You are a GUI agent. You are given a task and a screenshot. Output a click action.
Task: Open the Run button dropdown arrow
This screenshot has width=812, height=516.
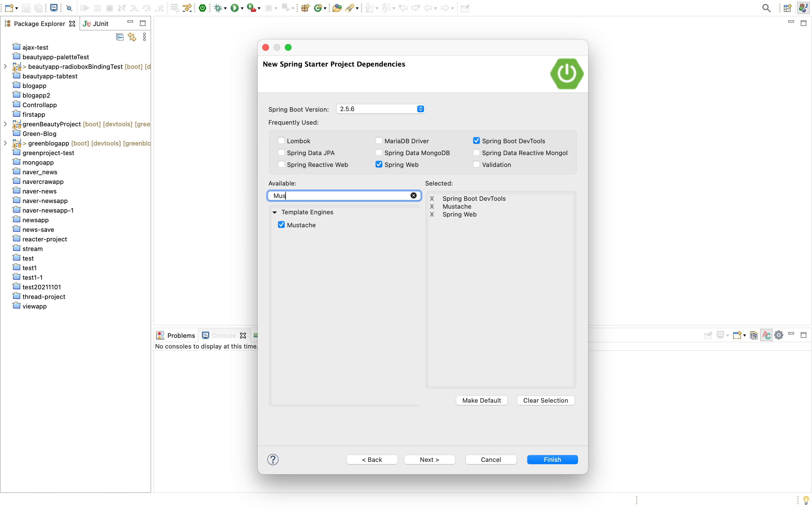(x=242, y=8)
